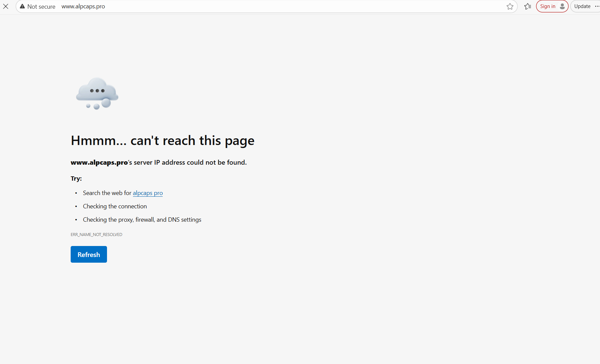Click the profile avatar icon

[x=562, y=6]
